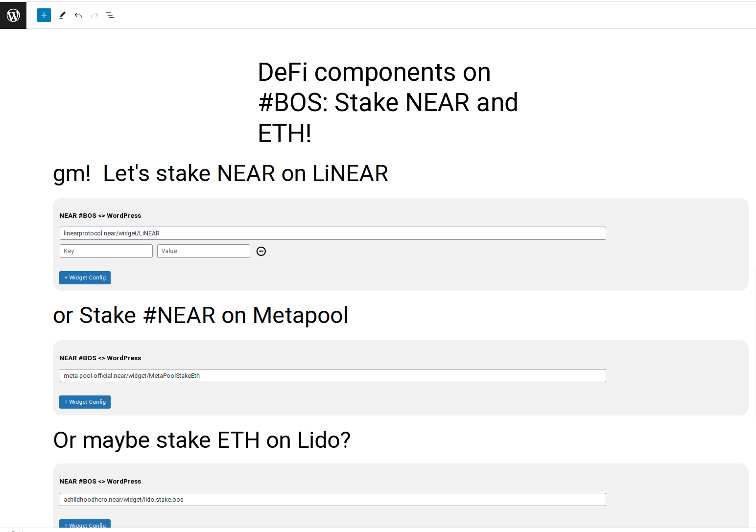Click the linearprotocol.near widget path field
Viewport: 756px width, 532px height.
coord(332,233)
